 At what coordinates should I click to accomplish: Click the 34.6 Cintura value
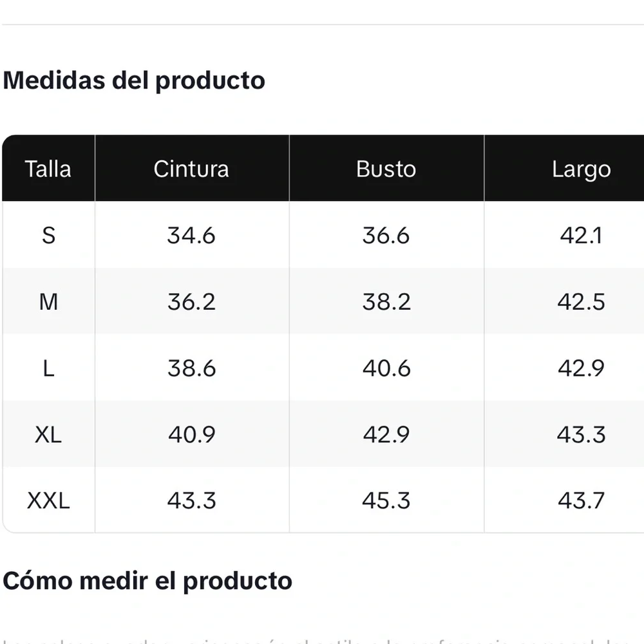191,236
